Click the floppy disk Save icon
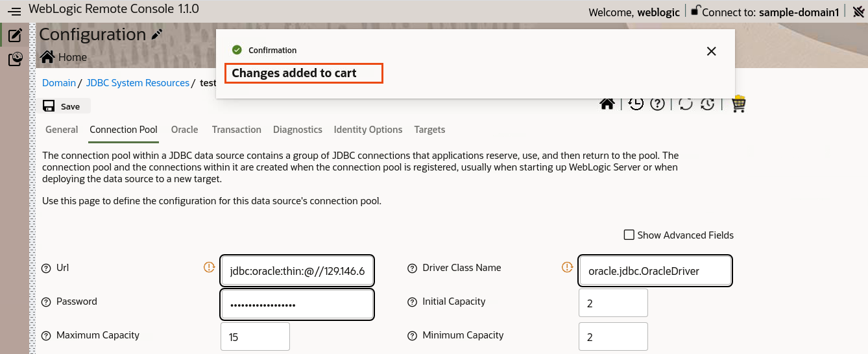 pyautogui.click(x=49, y=106)
